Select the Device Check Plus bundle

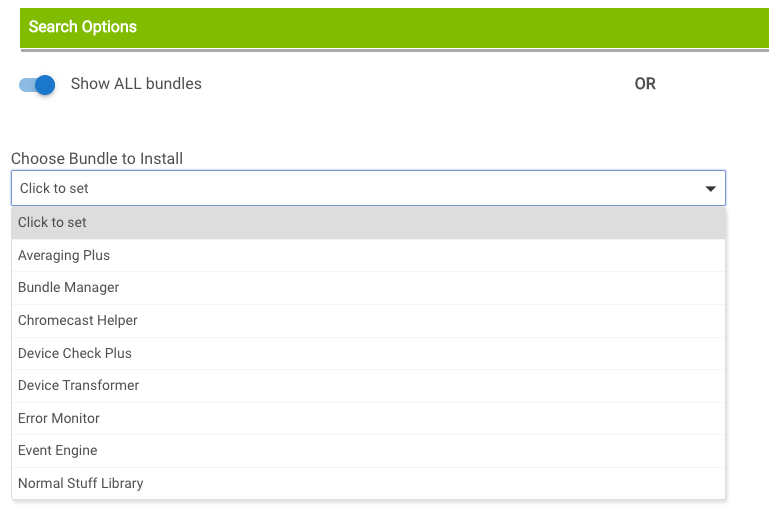pos(75,353)
